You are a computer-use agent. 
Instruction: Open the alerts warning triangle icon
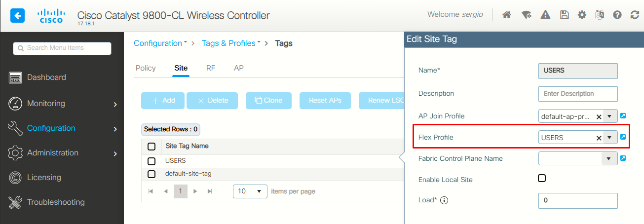click(545, 15)
